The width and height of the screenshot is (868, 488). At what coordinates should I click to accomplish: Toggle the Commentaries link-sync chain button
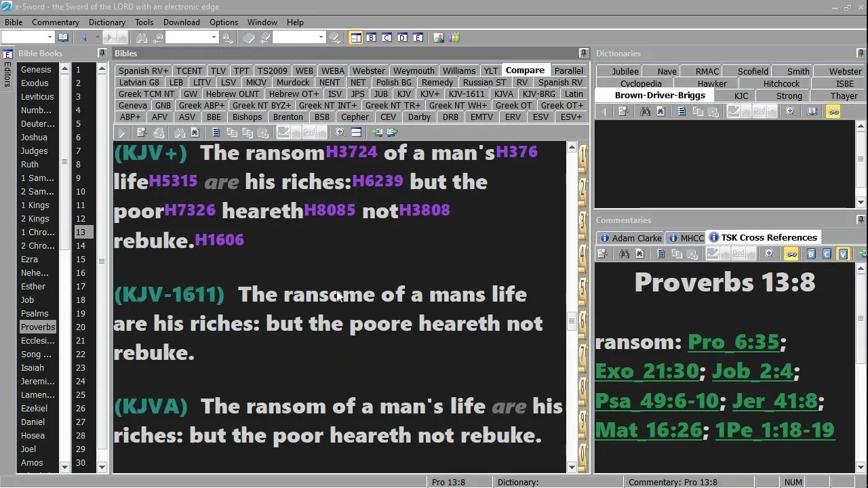791,254
